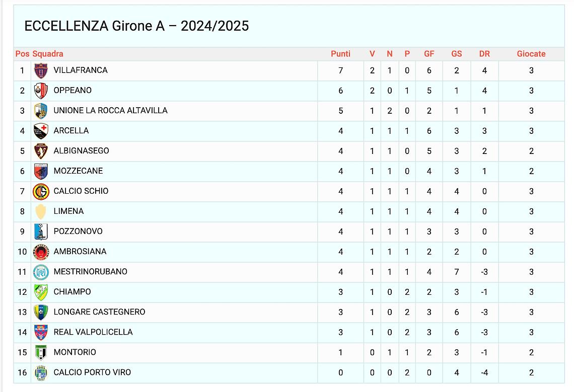The image size is (574, 392).
Task: Select the Arcella club badge
Action: coord(41,131)
